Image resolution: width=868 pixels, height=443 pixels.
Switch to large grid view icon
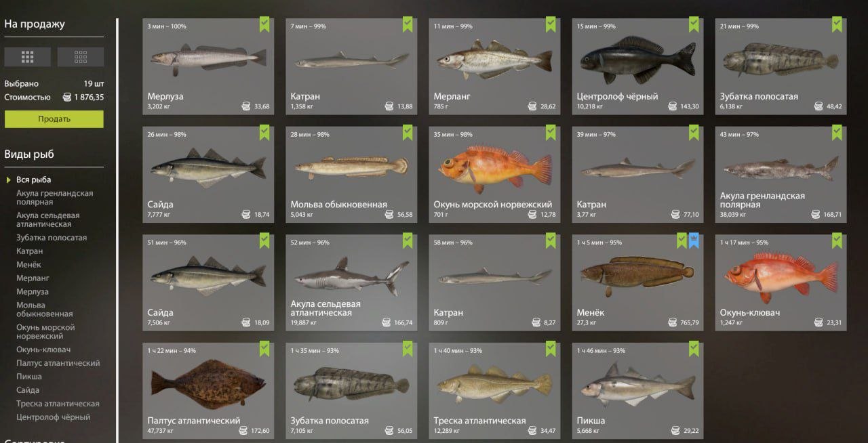tap(27, 57)
